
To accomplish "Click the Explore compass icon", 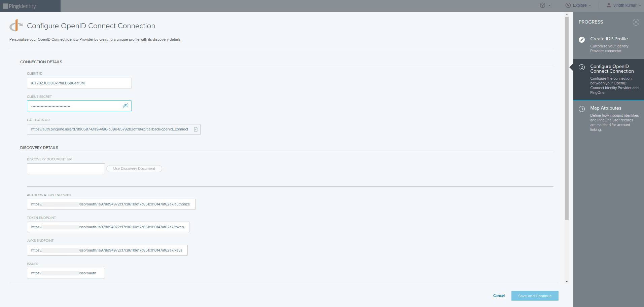I will (x=567, y=5).
